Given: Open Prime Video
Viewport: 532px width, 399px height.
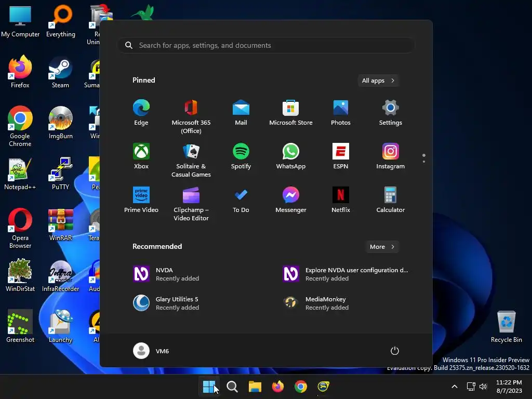Looking at the screenshot, I should [x=141, y=200].
